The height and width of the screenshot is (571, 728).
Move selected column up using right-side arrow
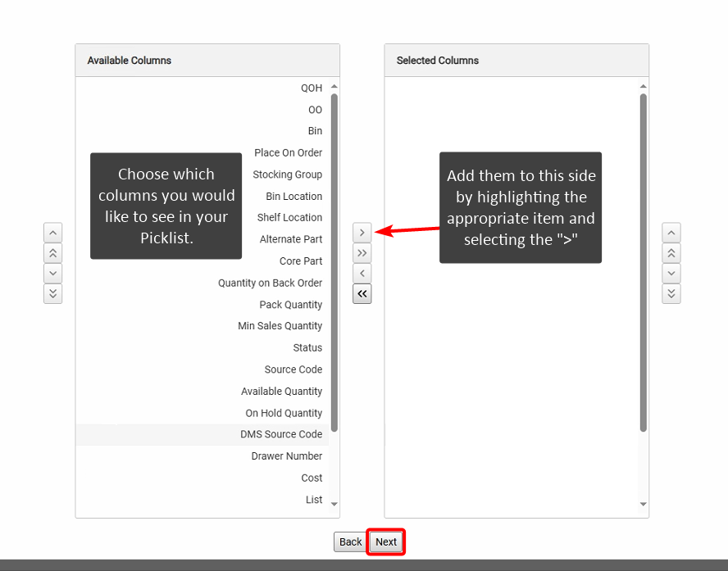[671, 233]
